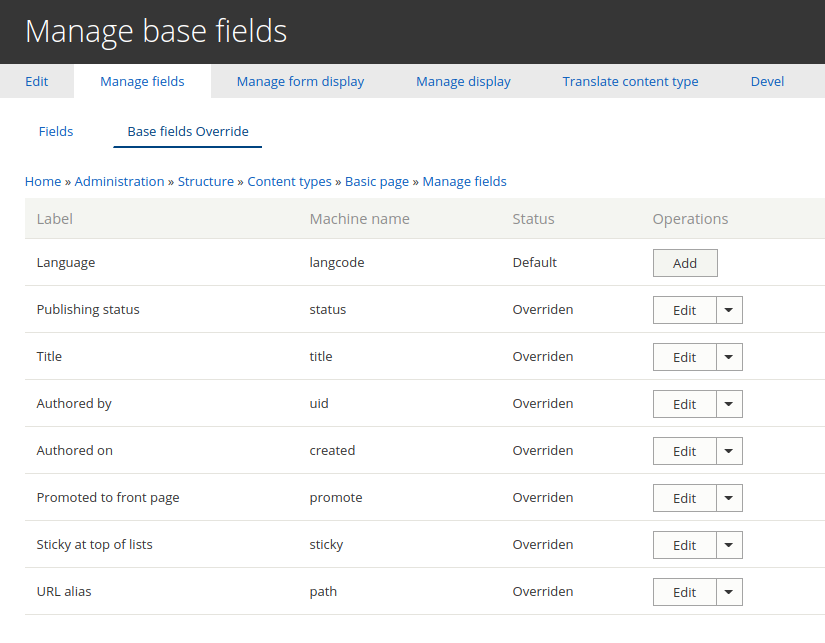The width and height of the screenshot is (825, 643).
Task: Expand operations dropdown for Title row
Action: [x=729, y=357]
